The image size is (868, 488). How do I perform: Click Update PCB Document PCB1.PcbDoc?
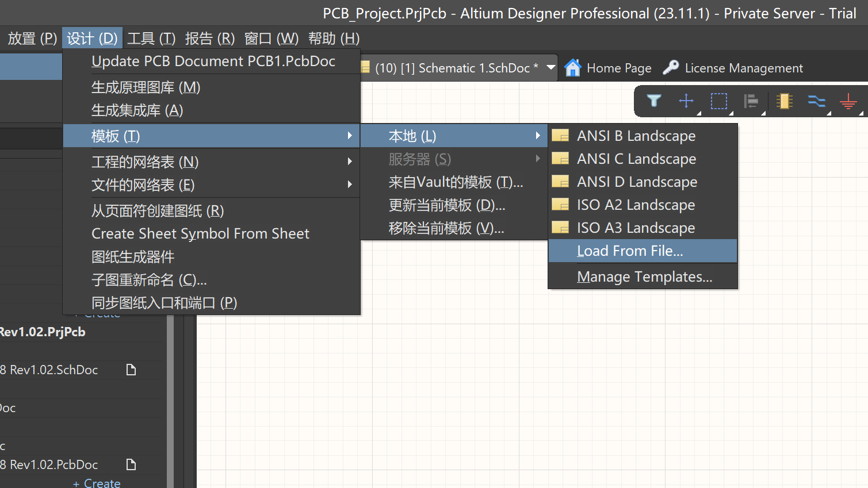[x=213, y=62]
